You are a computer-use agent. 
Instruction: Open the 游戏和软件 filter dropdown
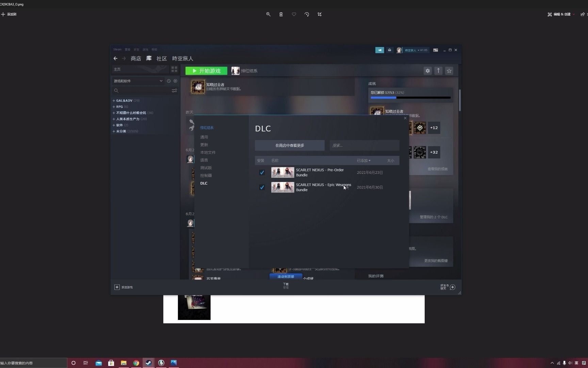coord(138,81)
